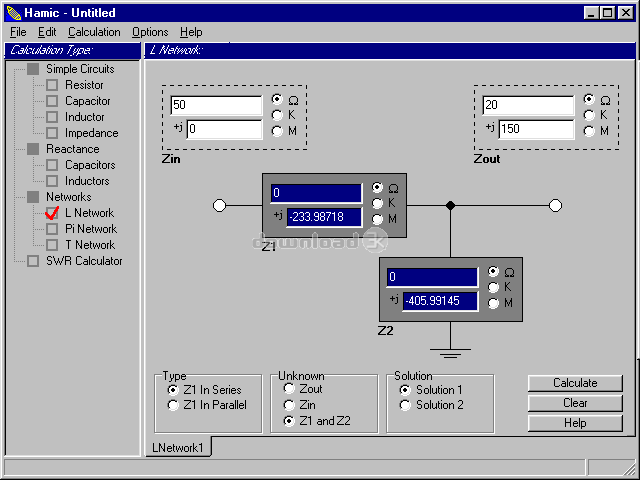Collapse the Reactance group node
The height and width of the screenshot is (480, 640).
[x=33, y=149]
